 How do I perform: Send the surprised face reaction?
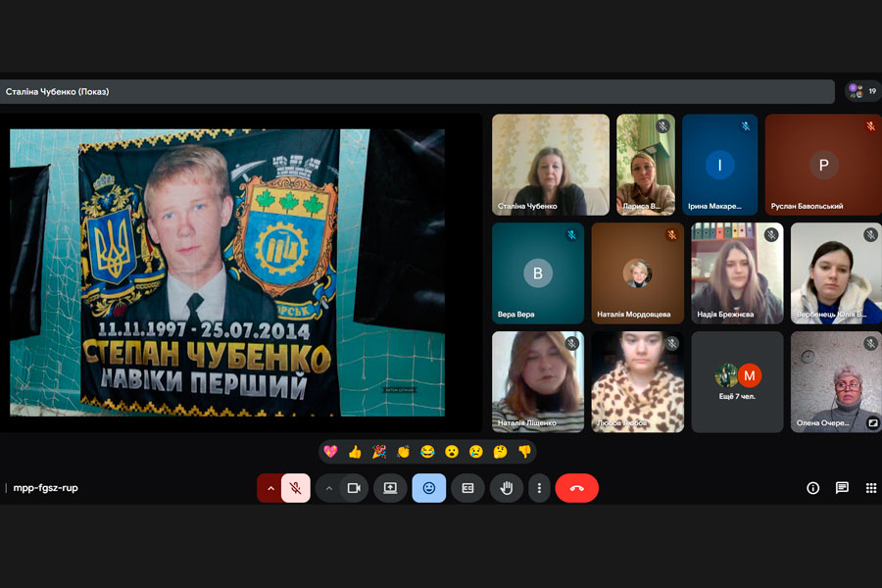(452, 451)
